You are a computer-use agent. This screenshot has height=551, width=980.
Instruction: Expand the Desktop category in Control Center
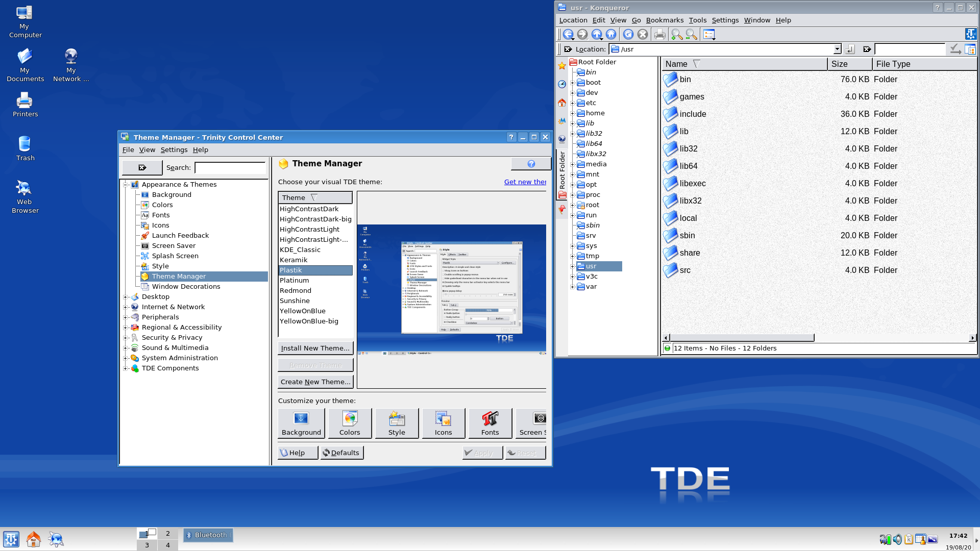126,297
